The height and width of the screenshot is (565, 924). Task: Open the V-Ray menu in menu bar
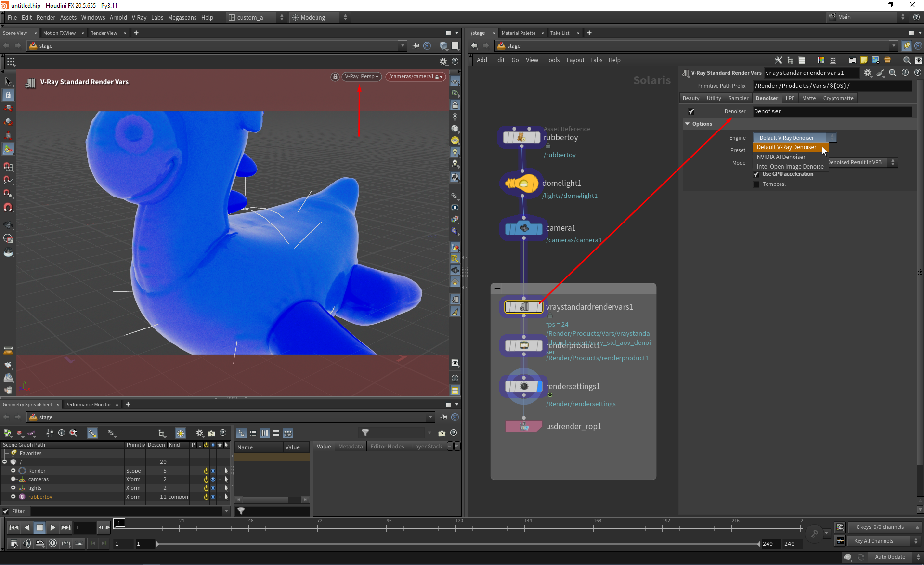(x=139, y=18)
